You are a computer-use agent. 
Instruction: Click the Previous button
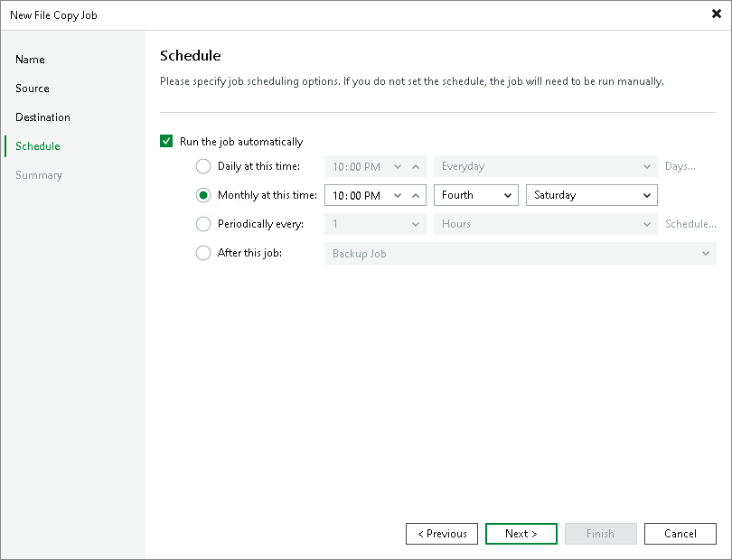click(442, 534)
